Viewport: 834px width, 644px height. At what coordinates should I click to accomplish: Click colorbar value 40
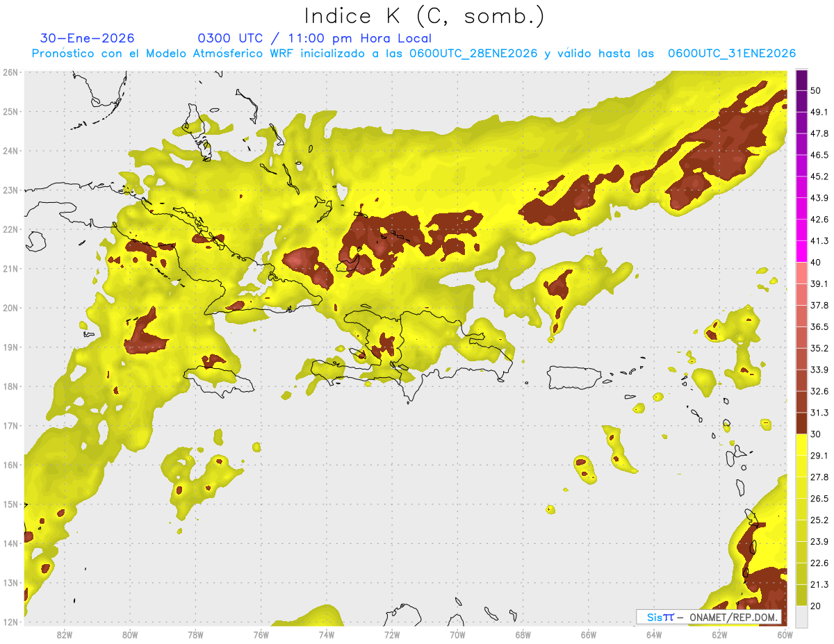point(816,263)
